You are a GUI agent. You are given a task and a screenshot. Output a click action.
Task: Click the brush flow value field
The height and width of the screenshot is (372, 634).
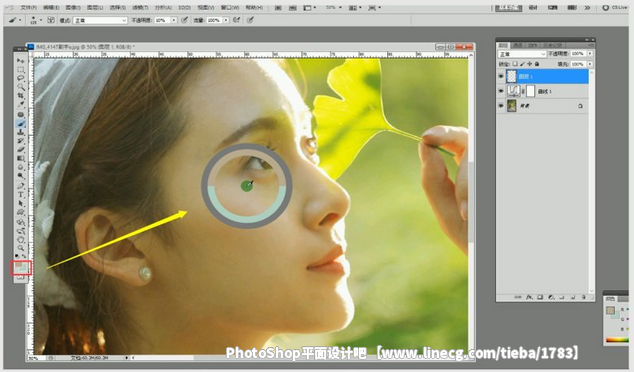click(214, 20)
